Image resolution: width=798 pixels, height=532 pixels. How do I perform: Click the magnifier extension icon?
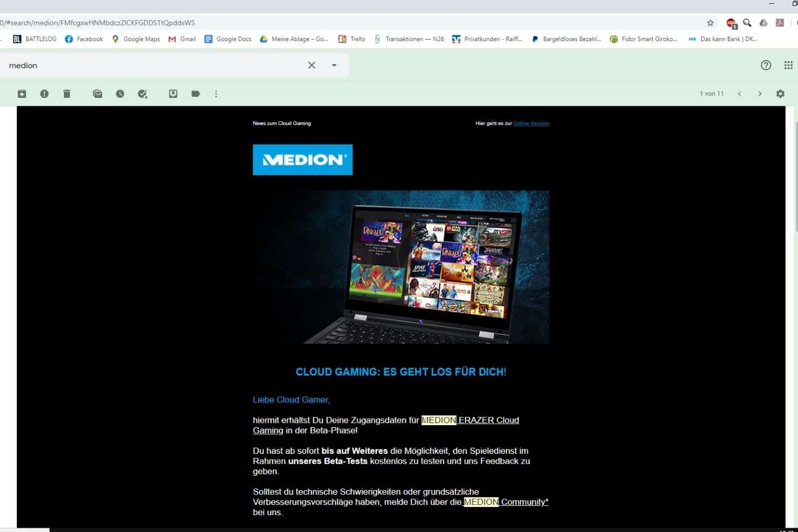click(x=747, y=23)
